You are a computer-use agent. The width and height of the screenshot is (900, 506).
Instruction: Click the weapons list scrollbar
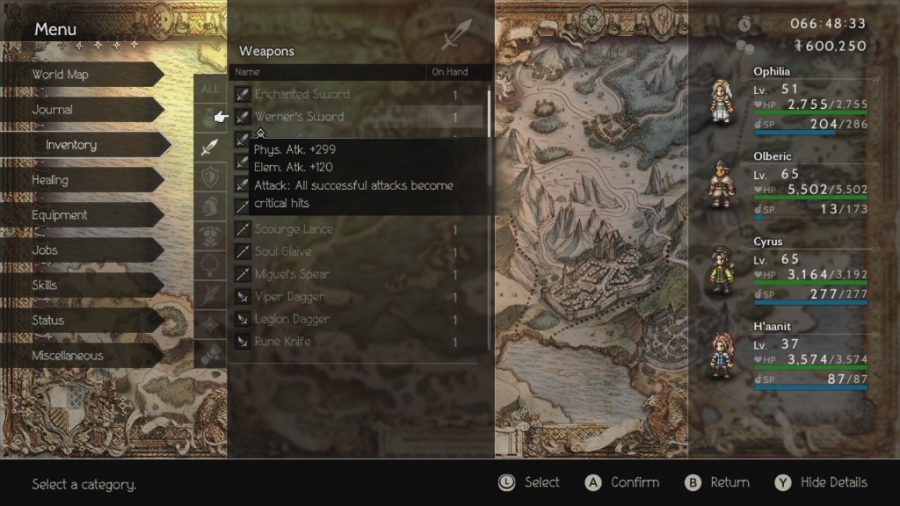tap(489, 218)
